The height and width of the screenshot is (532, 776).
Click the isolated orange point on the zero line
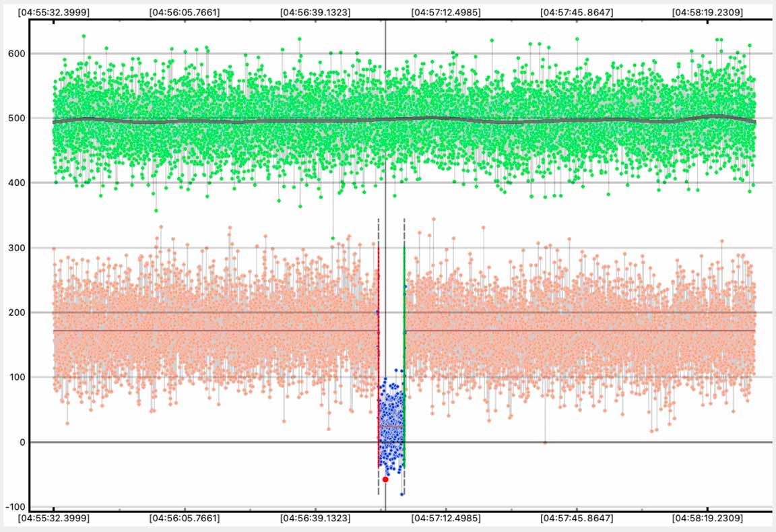coord(545,442)
